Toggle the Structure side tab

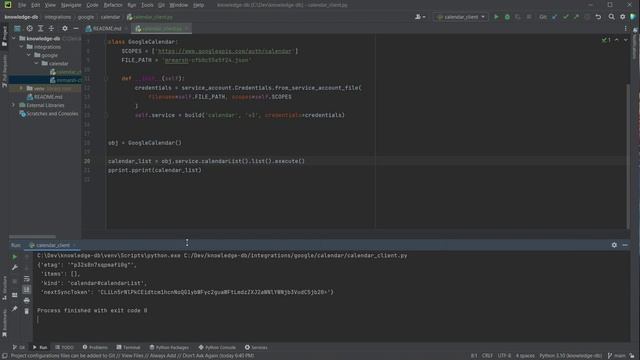[x=4, y=288]
